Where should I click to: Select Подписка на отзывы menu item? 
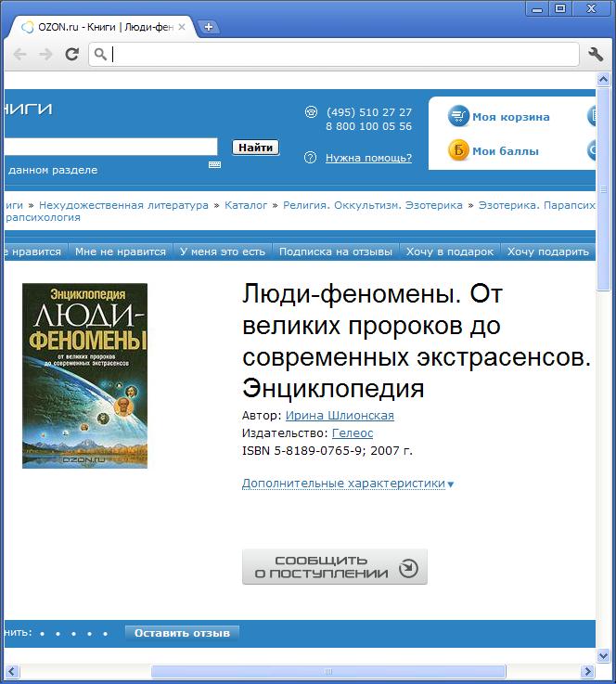336,252
